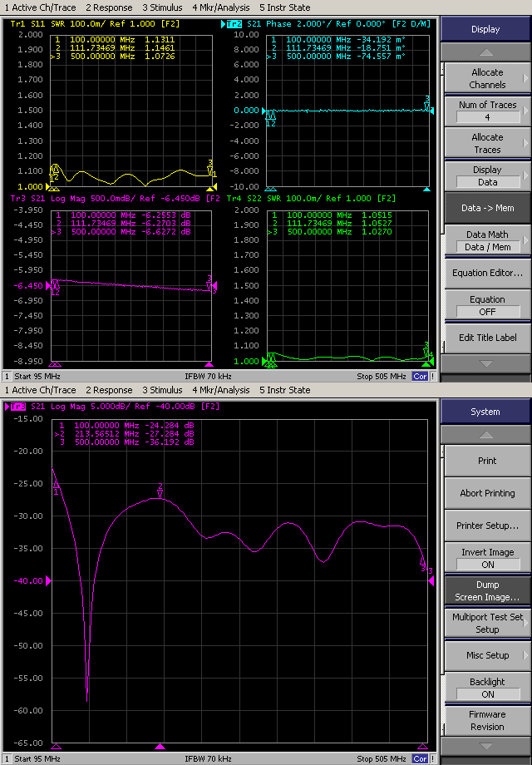This screenshot has height=765, width=532.
Task: Open Instr State menu beside the System panel
Action: point(284,390)
